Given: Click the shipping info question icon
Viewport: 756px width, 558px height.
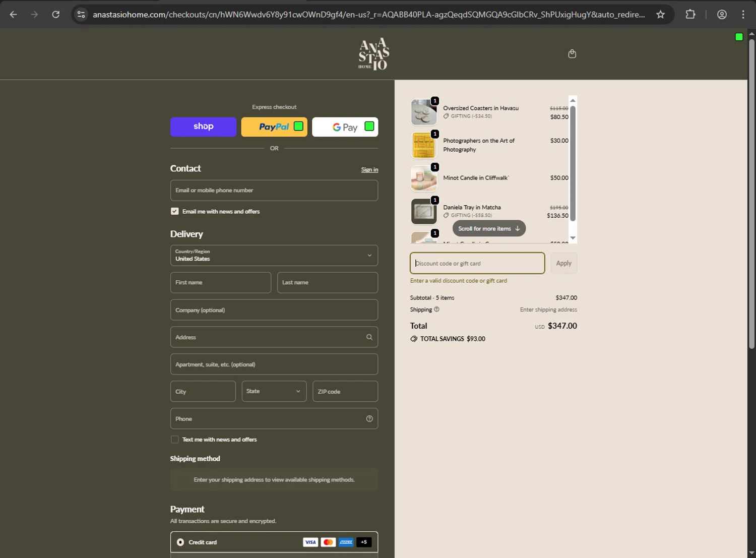Looking at the screenshot, I should (436, 309).
